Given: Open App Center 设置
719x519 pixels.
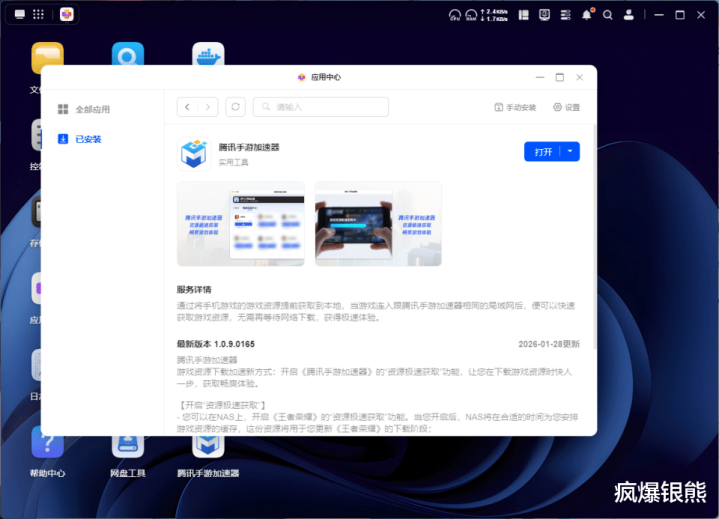Looking at the screenshot, I should coord(566,107).
